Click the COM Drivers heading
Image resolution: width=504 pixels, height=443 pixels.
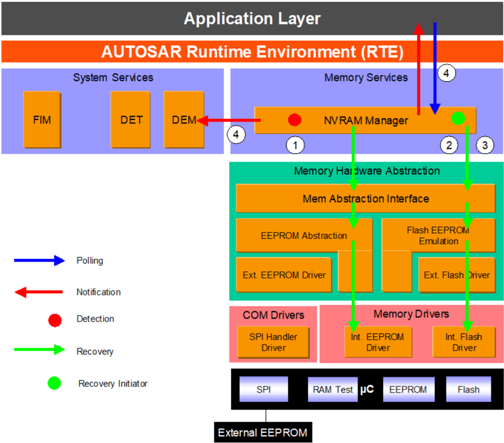(x=273, y=315)
